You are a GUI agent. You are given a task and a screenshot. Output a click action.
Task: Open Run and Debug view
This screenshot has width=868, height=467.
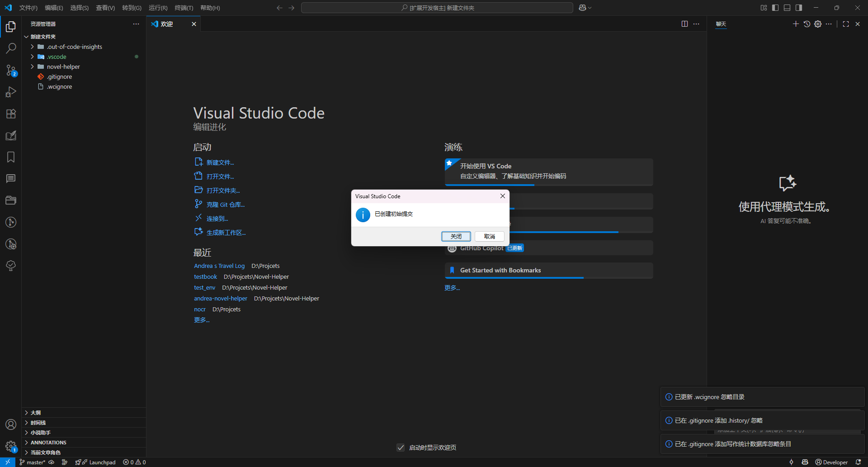coord(11,92)
